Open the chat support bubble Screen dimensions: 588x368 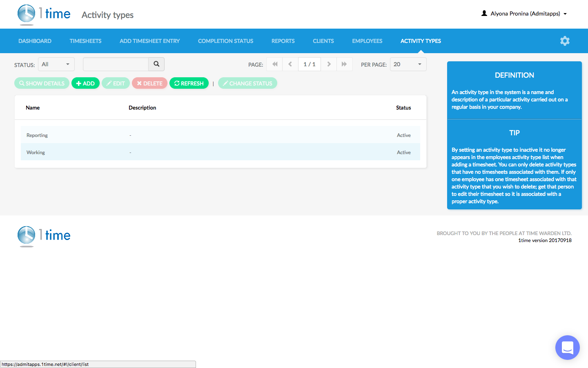(x=567, y=348)
